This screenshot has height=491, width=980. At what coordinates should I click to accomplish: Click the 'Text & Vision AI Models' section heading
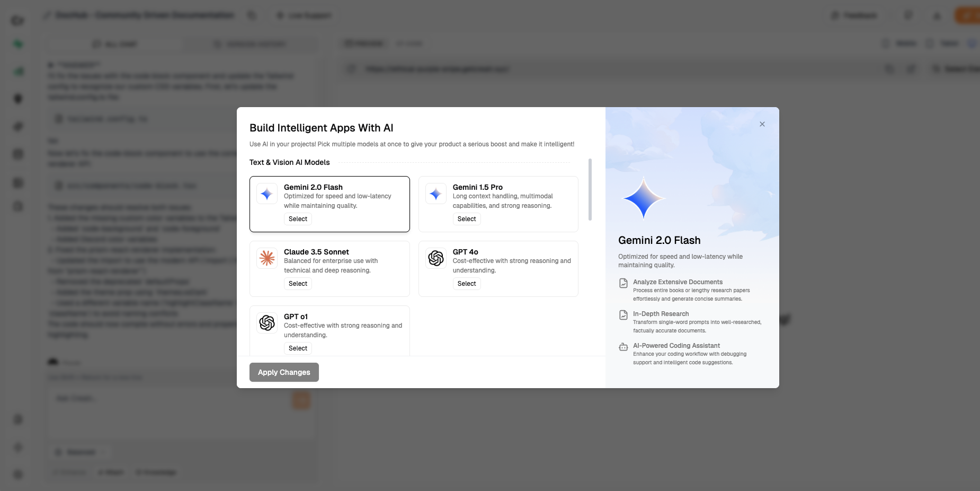[290, 162]
